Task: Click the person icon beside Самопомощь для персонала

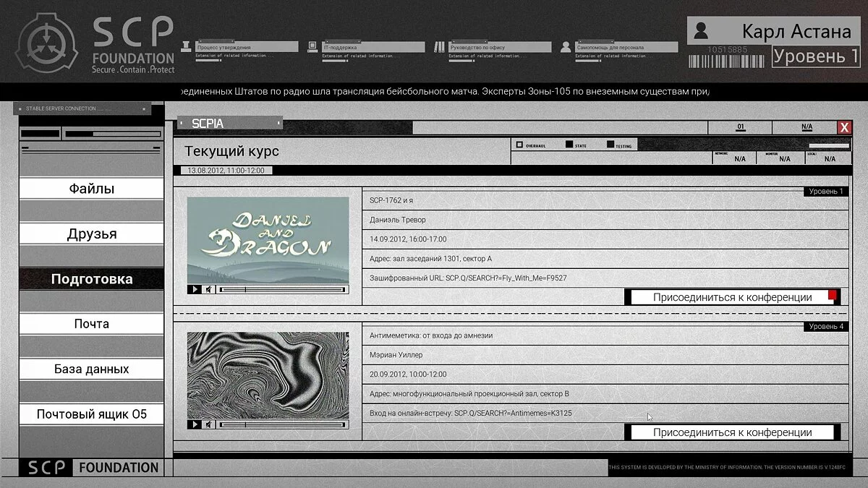Action: pyautogui.click(x=566, y=46)
